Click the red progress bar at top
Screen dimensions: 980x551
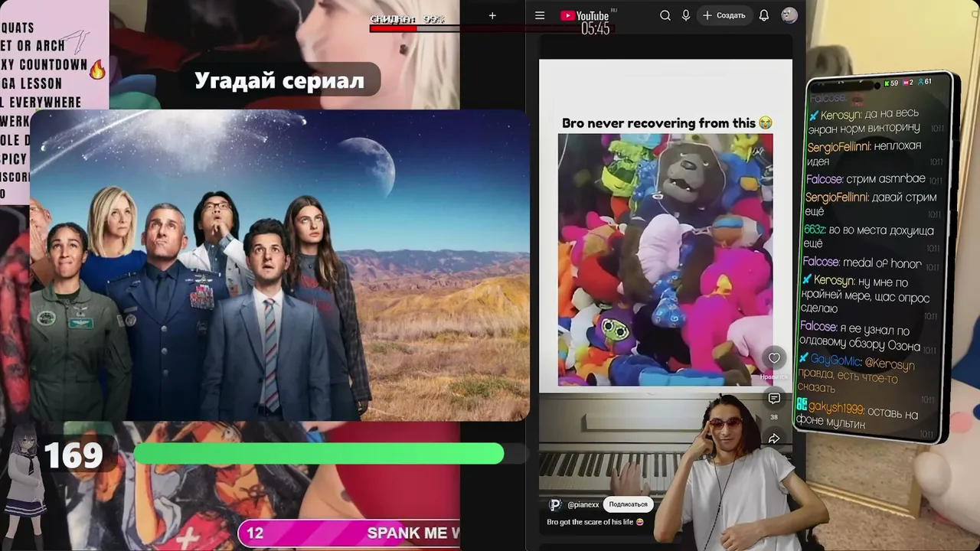tap(491, 28)
